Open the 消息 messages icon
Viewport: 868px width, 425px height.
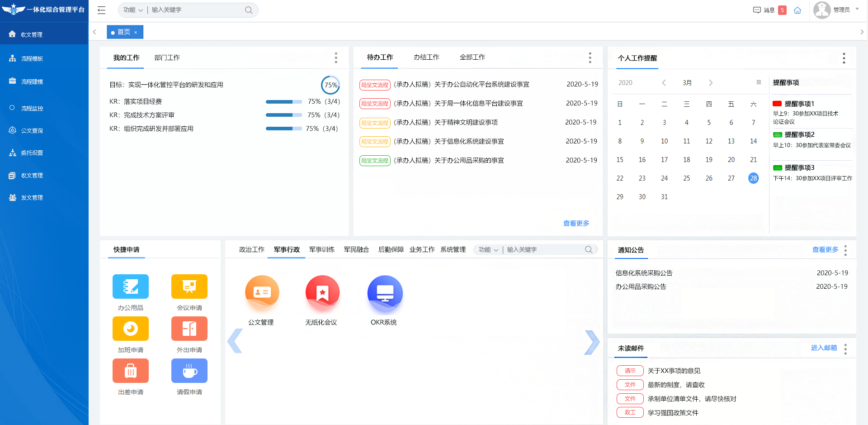click(757, 10)
